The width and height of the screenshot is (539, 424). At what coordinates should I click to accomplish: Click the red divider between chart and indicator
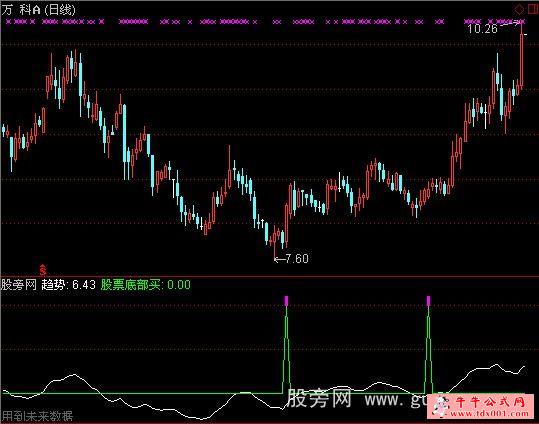[270, 276]
